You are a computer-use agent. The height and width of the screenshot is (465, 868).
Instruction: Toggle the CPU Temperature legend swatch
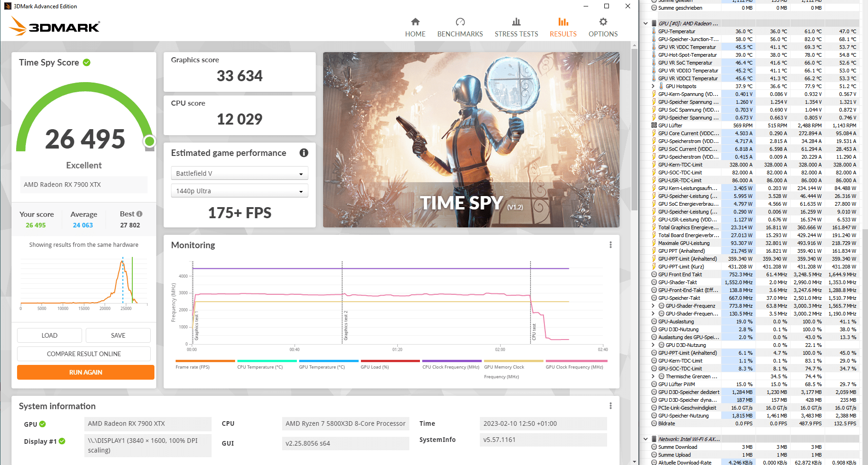coord(267,361)
